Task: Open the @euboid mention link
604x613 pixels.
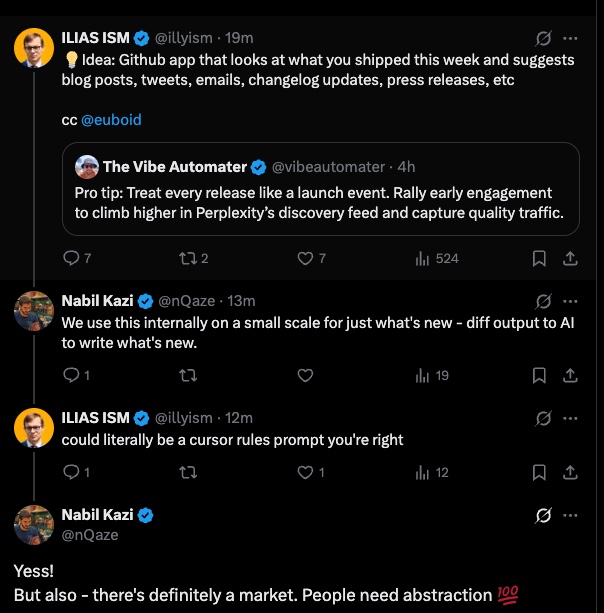Action: point(111,120)
